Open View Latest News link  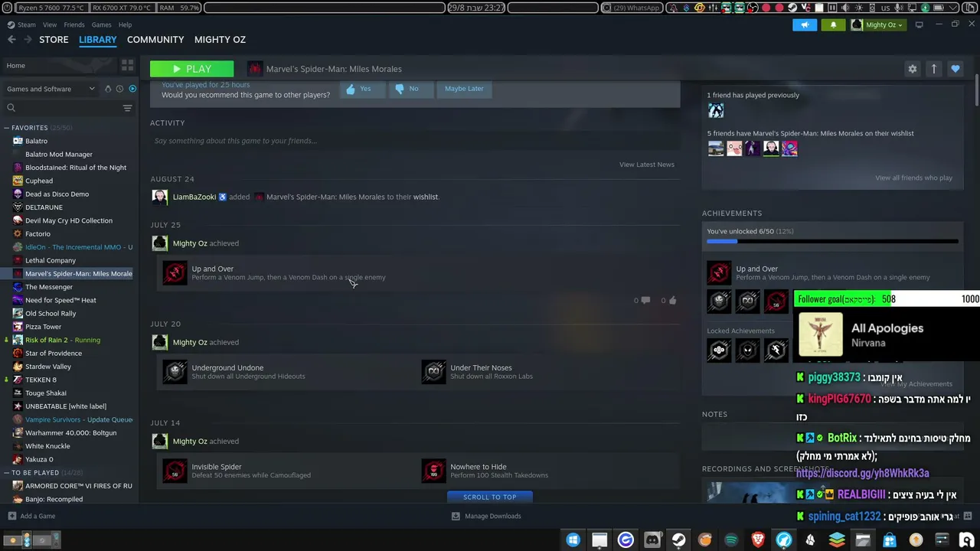(x=647, y=165)
